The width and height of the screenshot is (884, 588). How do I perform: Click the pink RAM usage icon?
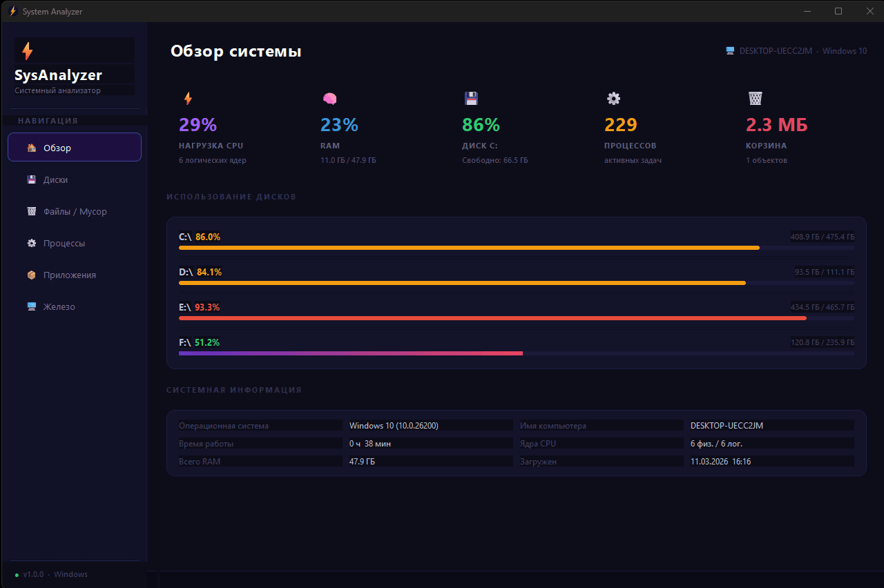click(329, 98)
